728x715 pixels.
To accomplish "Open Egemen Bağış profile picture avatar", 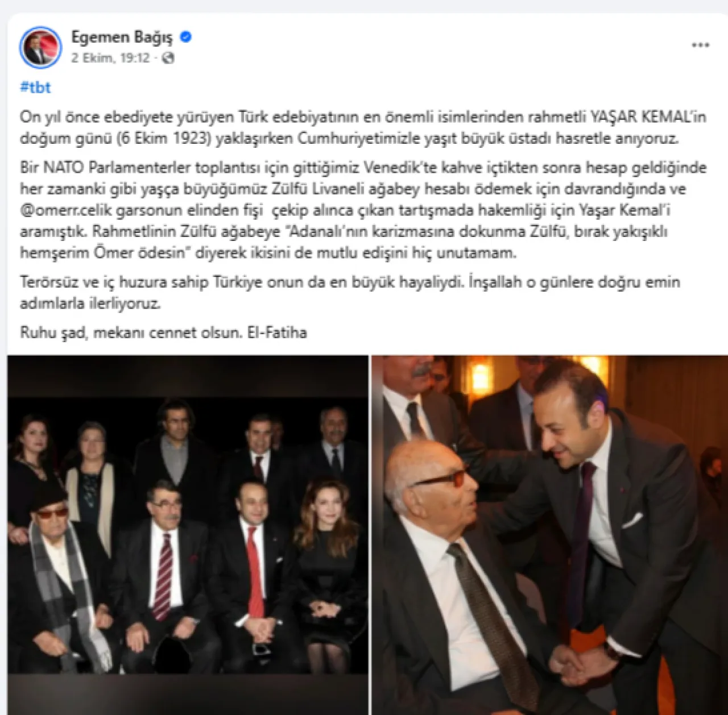I will pyautogui.click(x=40, y=47).
